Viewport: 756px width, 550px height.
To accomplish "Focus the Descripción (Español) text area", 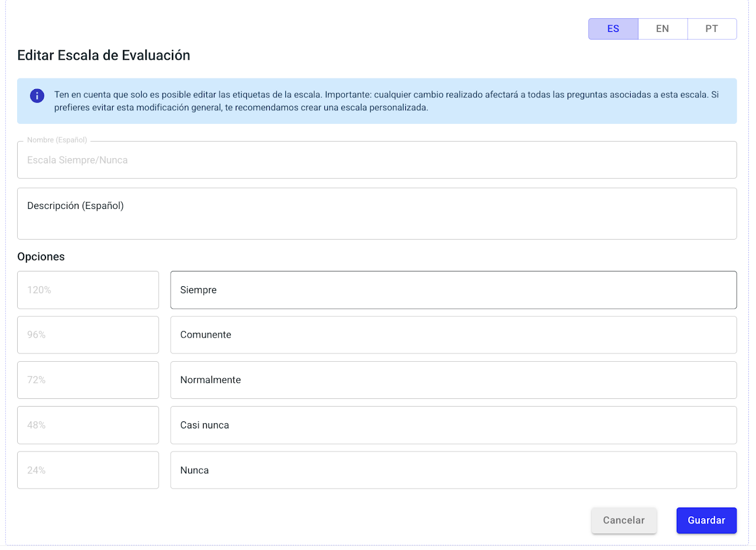I will pyautogui.click(x=376, y=214).
